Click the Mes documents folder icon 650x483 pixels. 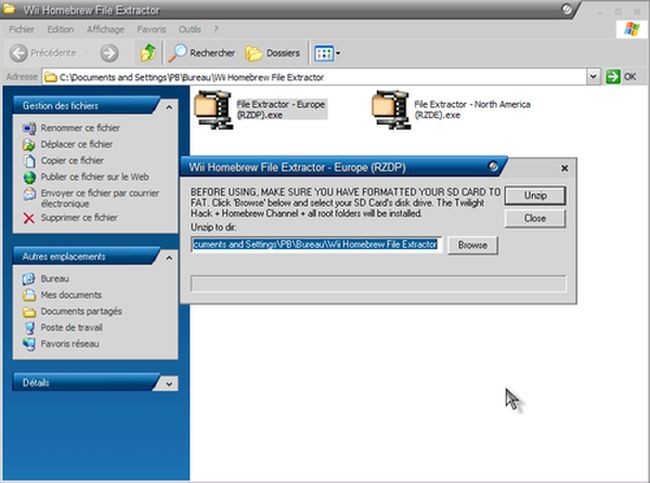click(29, 295)
